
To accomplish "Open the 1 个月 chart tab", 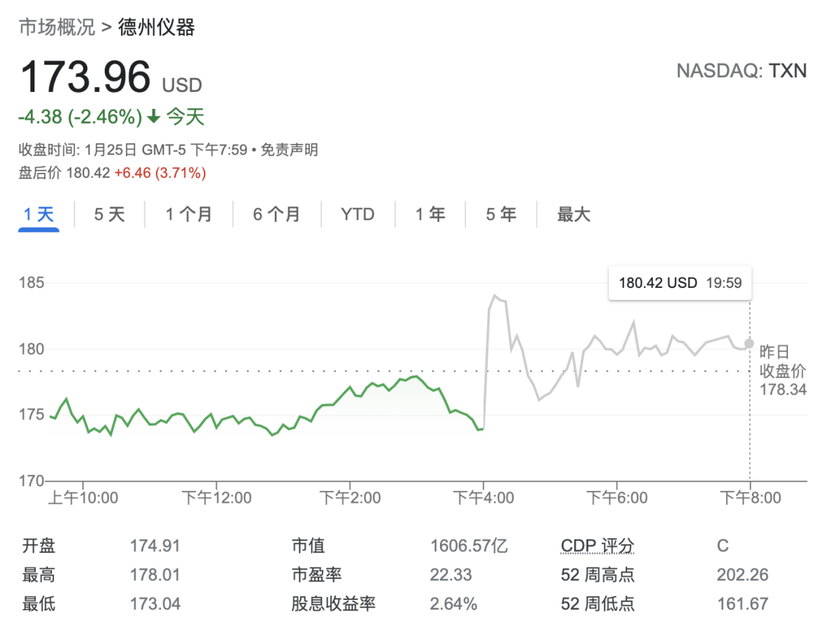I will pos(188,215).
